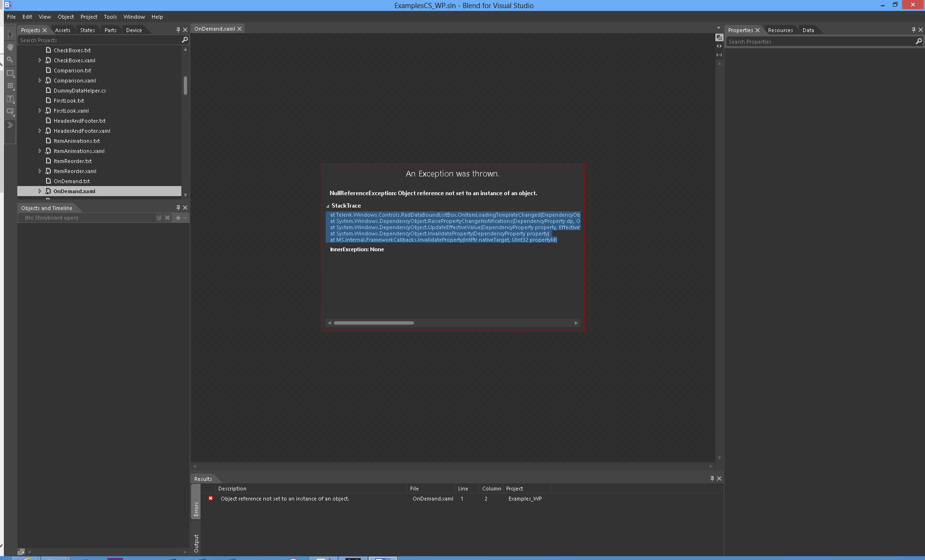
Task: Select the Rectangle shape tool
Action: (x=10, y=73)
